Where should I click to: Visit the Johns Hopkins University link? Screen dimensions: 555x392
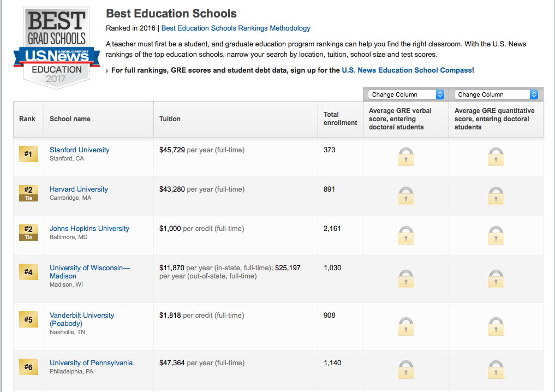(x=89, y=228)
